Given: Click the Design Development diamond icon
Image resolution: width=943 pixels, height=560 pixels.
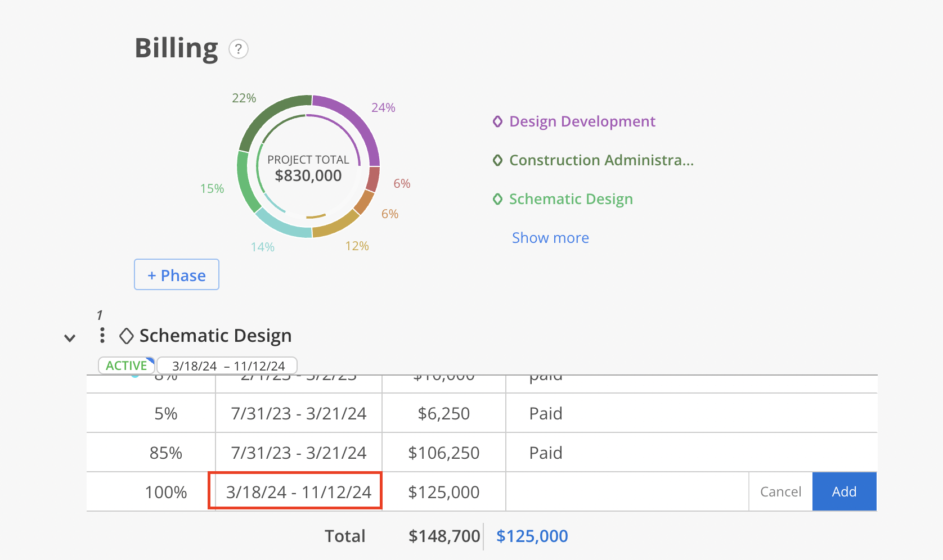Looking at the screenshot, I should 497,121.
